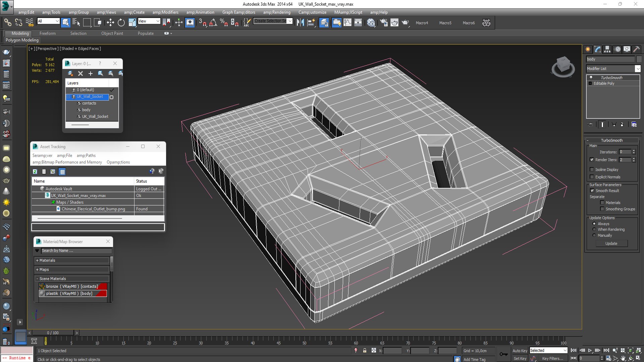The width and height of the screenshot is (644, 362).
Task: Open the Hierarchy command panel tab
Action: point(607,49)
